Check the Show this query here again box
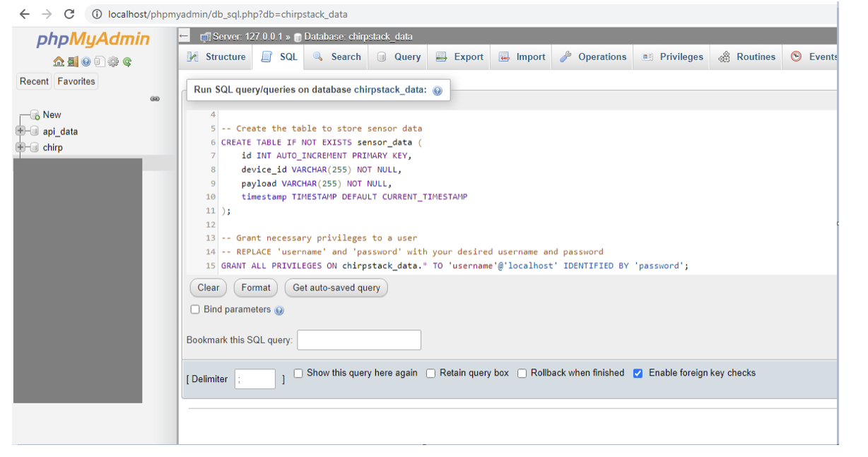868x457 pixels. tap(298, 373)
